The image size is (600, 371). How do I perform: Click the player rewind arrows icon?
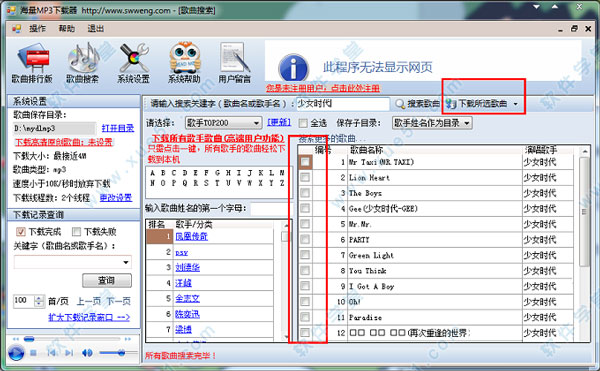(16, 339)
